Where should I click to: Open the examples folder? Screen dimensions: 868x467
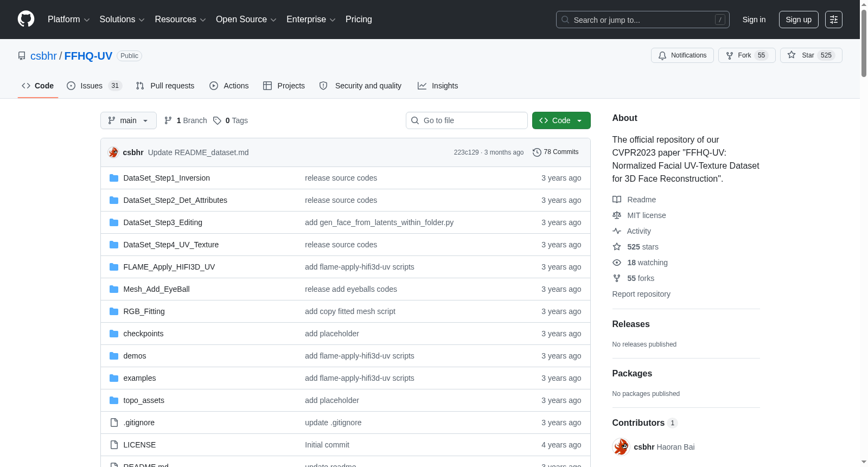tap(139, 378)
